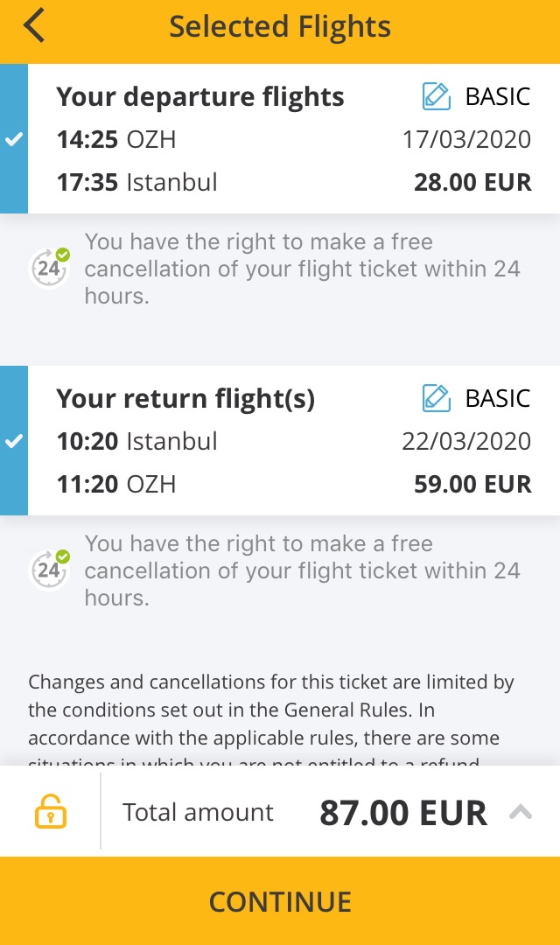This screenshot has width=560, height=945.
Task: Toggle departure flight selection checkmark
Action: tap(14, 140)
